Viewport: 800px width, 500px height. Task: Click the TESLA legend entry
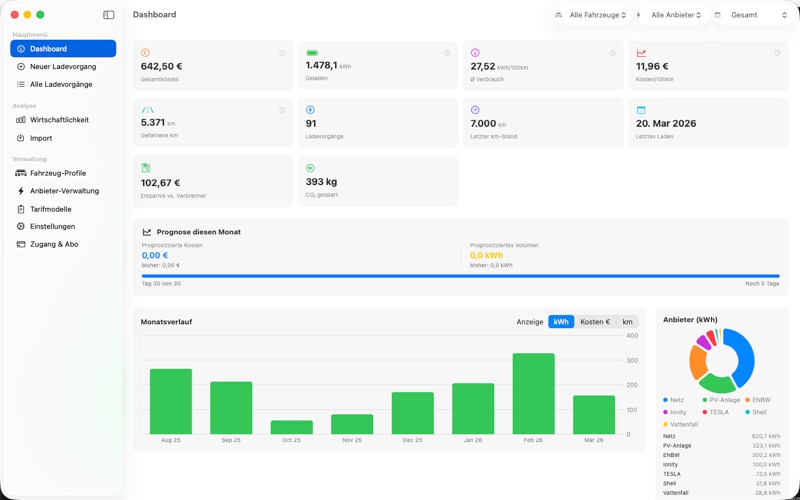[x=715, y=412]
